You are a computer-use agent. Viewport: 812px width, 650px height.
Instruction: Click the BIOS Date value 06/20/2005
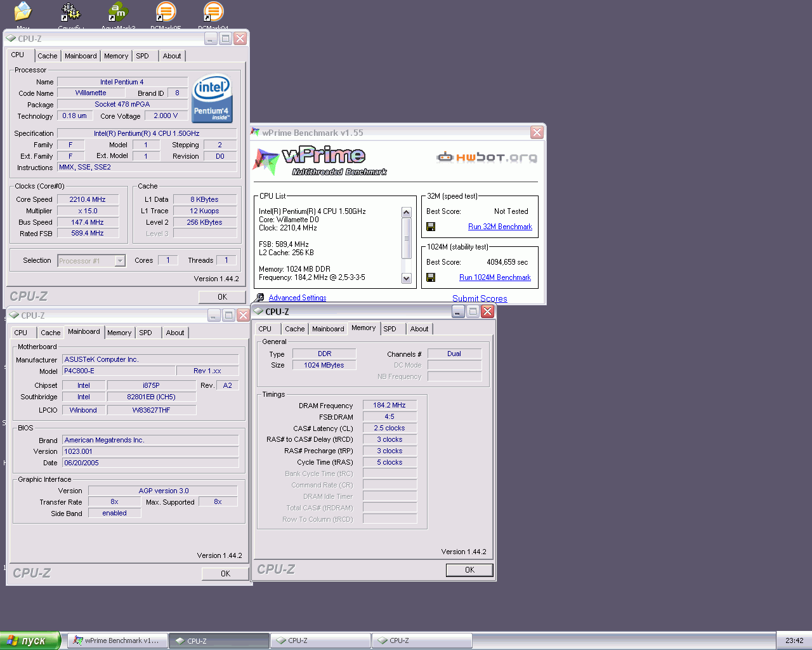click(150, 463)
